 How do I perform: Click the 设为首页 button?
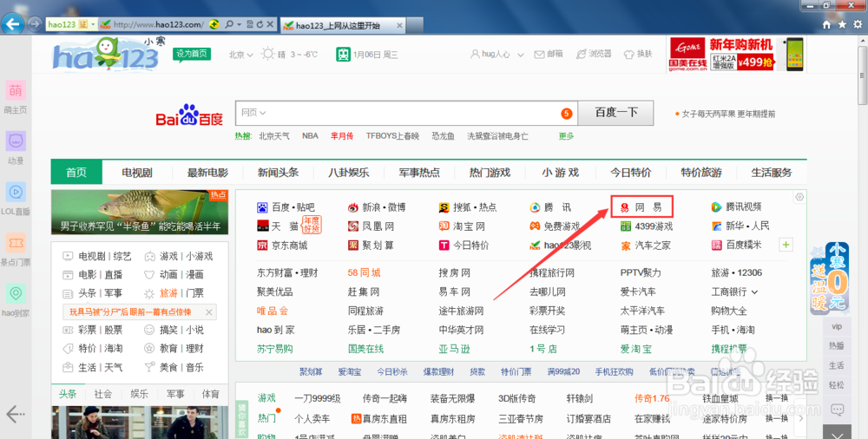click(192, 54)
